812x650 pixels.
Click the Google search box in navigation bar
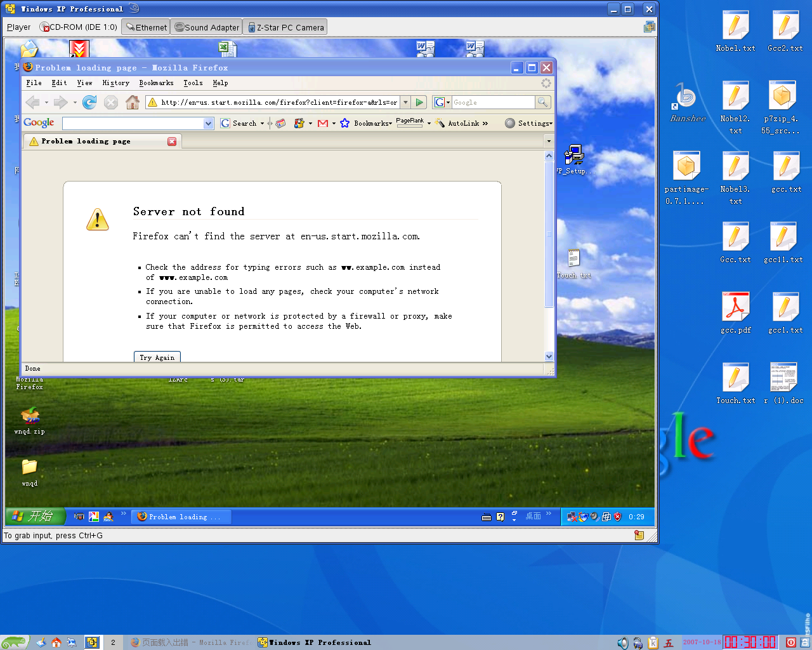coord(493,102)
